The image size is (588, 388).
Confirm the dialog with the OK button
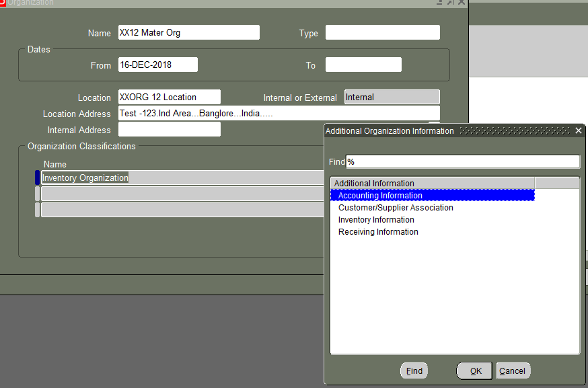pyautogui.click(x=474, y=371)
